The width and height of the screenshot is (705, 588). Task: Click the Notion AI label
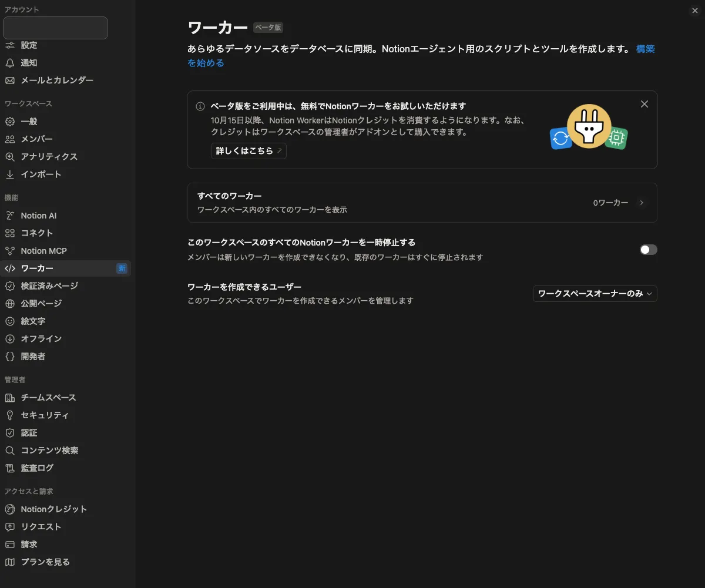coord(39,216)
